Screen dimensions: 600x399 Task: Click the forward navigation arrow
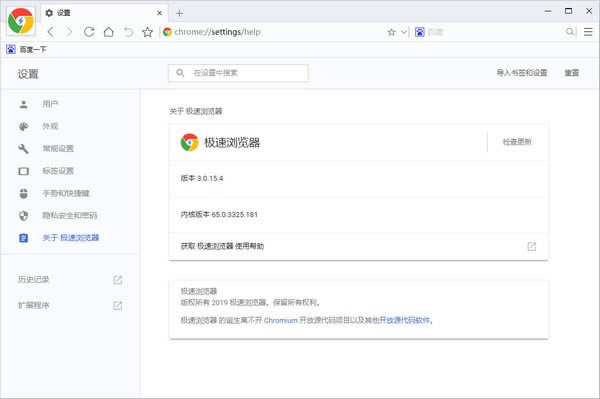[x=69, y=32]
